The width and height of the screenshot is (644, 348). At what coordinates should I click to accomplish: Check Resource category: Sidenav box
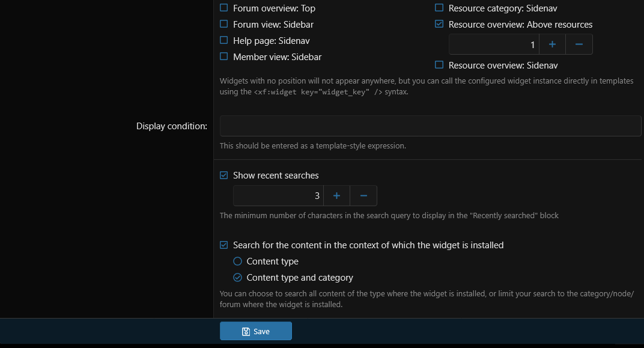tap(439, 8)
